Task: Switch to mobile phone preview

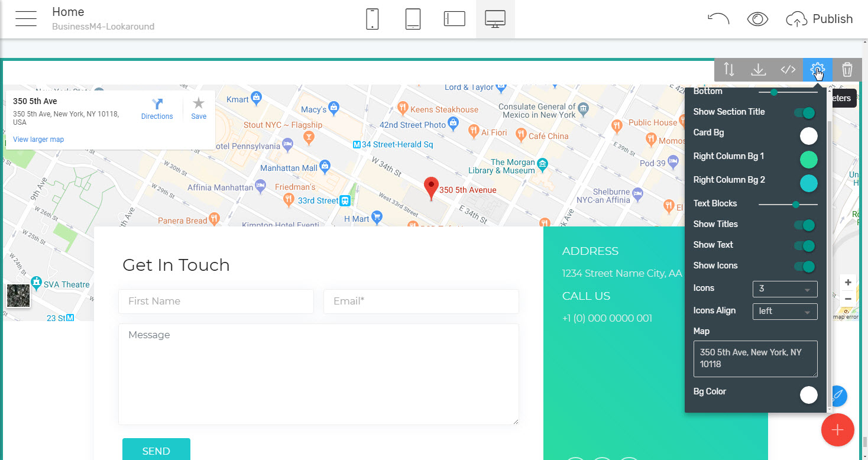Action: coord(372,19)
